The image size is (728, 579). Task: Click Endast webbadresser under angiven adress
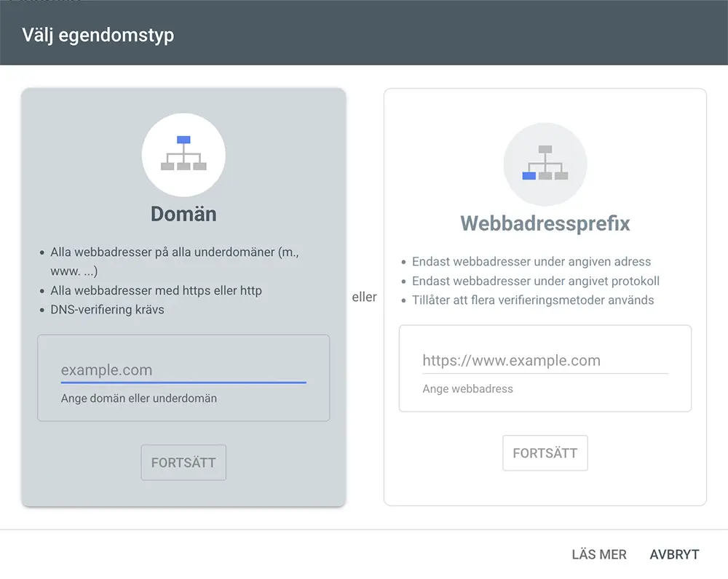(531, 262)
